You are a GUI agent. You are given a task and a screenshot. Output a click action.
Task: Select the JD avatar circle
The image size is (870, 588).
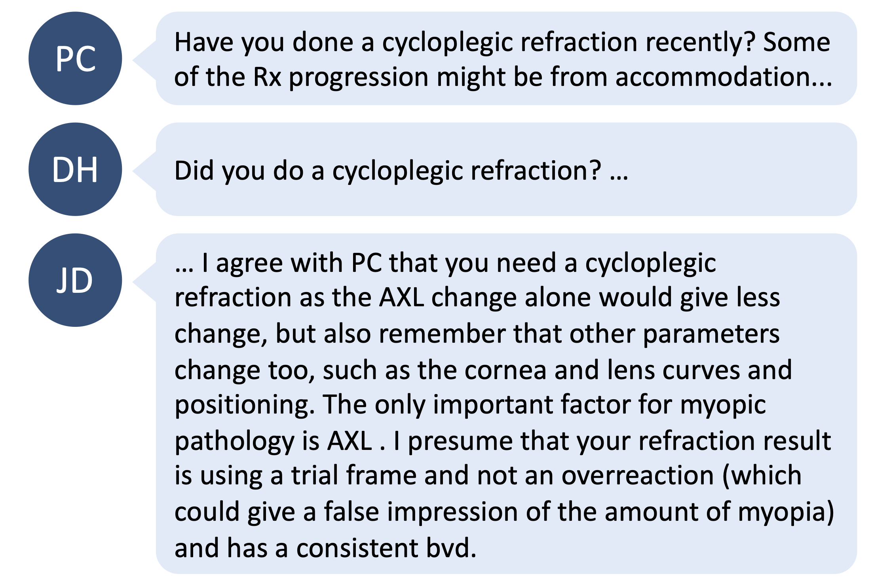75,280
